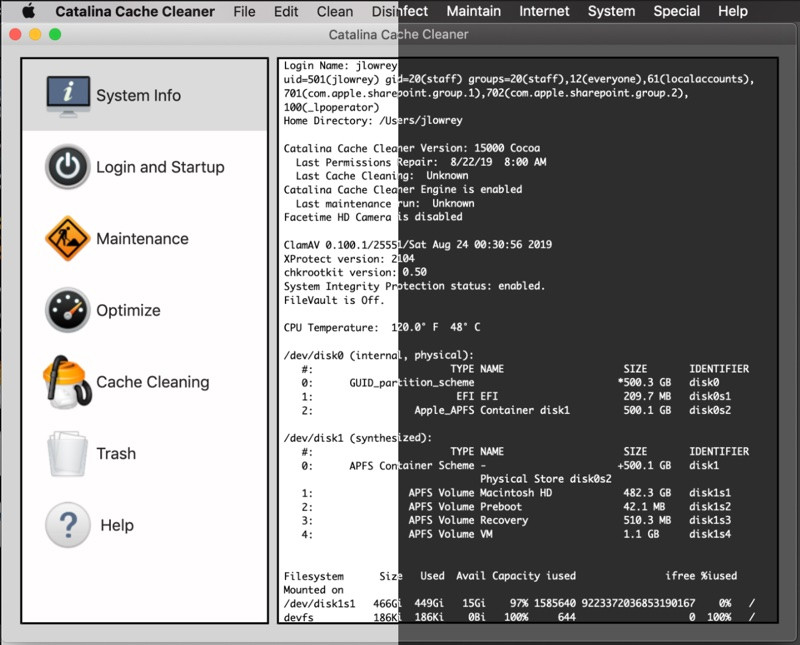Viewport: 800px width, 645px height.
Task: Click the Apple_APFS Container disk1 row
Action: point(517,410)
